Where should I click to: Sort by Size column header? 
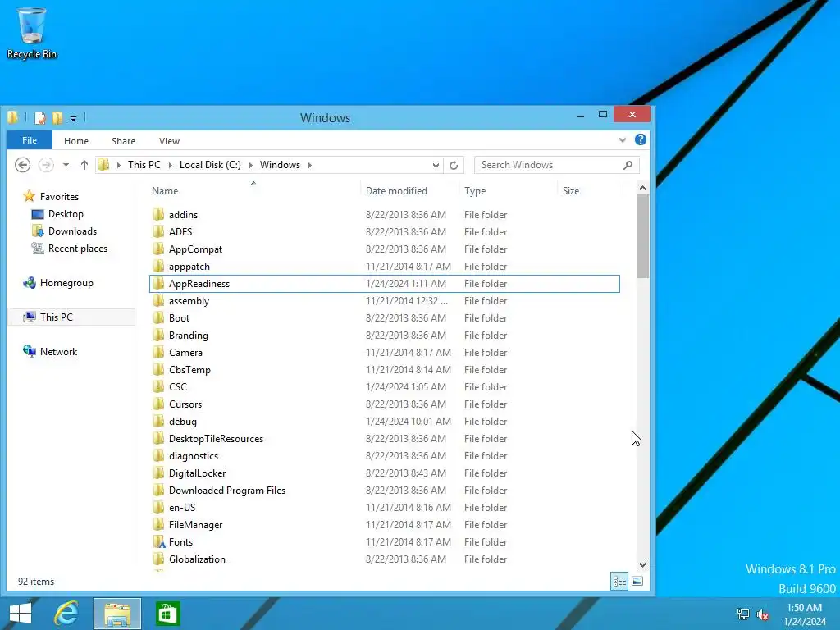click(x=591, y=190)
